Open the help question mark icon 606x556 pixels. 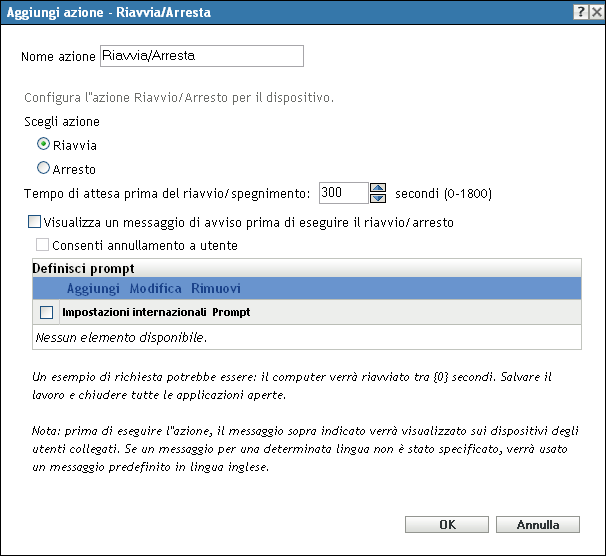(x=579, y=10)
